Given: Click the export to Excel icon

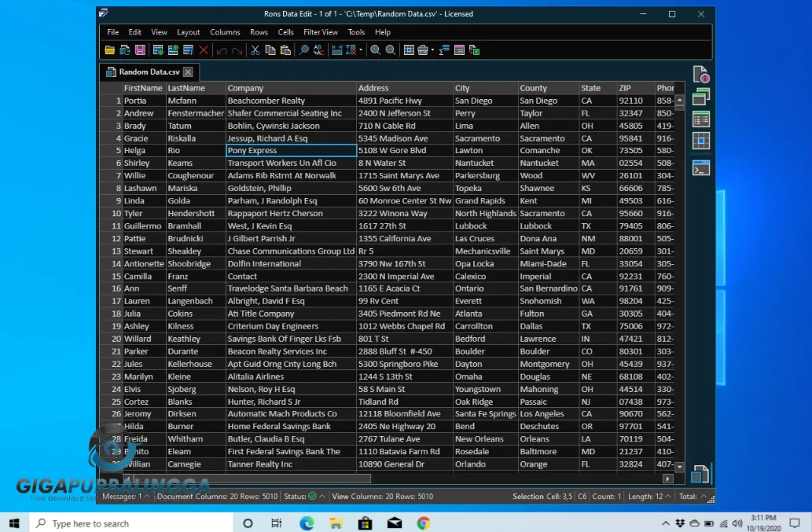Looking at the screenshot, I should tap(474, 50).
